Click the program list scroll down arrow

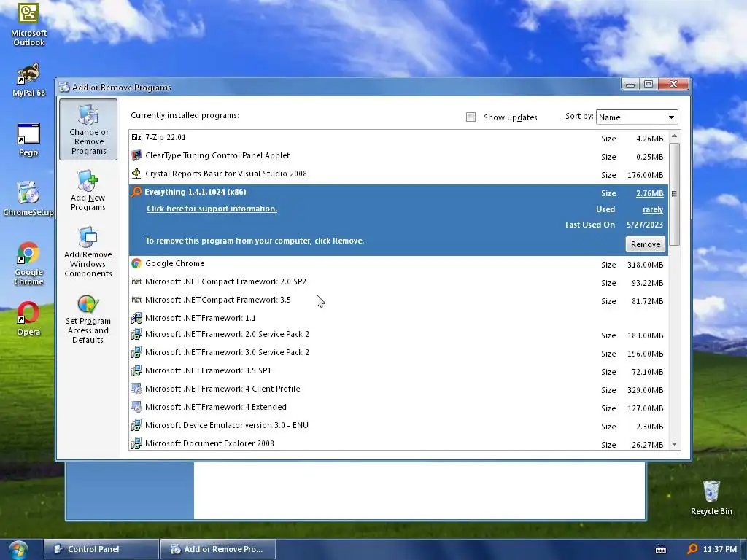click(x=674, y=444)
